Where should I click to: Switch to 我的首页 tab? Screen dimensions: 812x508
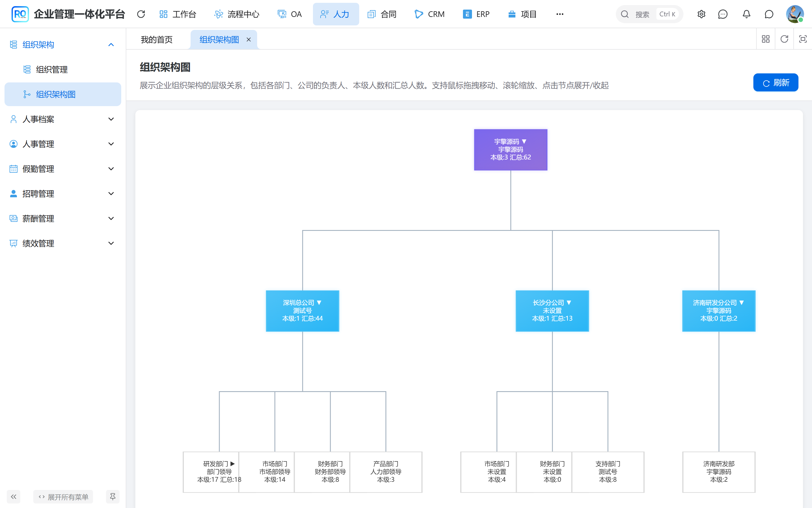click(157, 40)
